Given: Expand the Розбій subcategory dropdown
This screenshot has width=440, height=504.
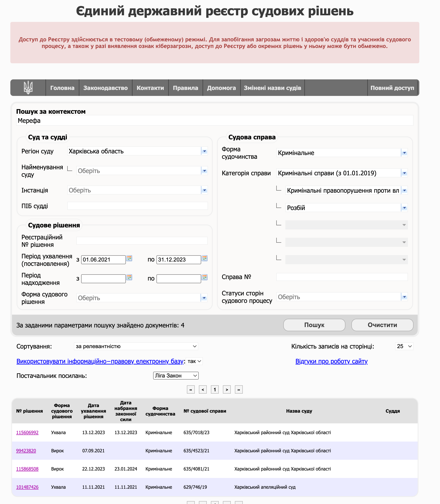Looking at the screenshot, I should point(404,208).
